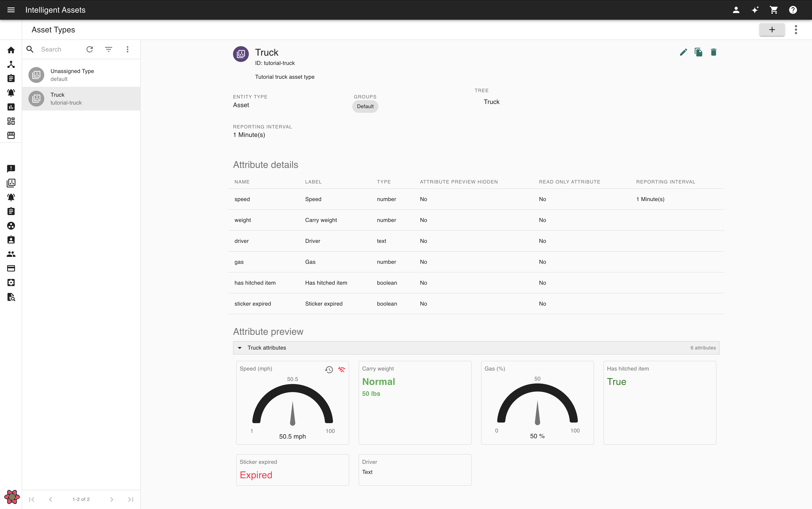Image resolution: width=812 pixels, height=509 pixels.
Task: Open the shopping cart icon in header
Action: (x=774, y=10)
